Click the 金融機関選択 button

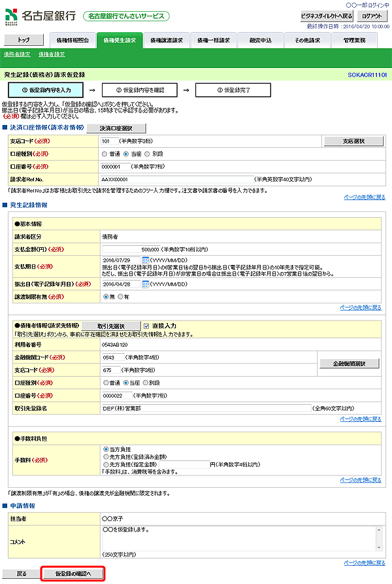pyautogui.click(x=350, y=364)
